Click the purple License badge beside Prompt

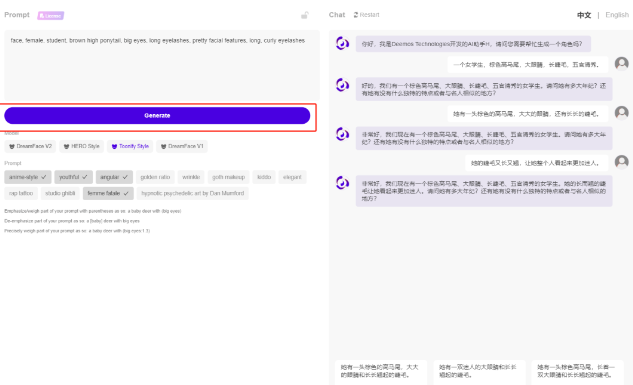51,16
